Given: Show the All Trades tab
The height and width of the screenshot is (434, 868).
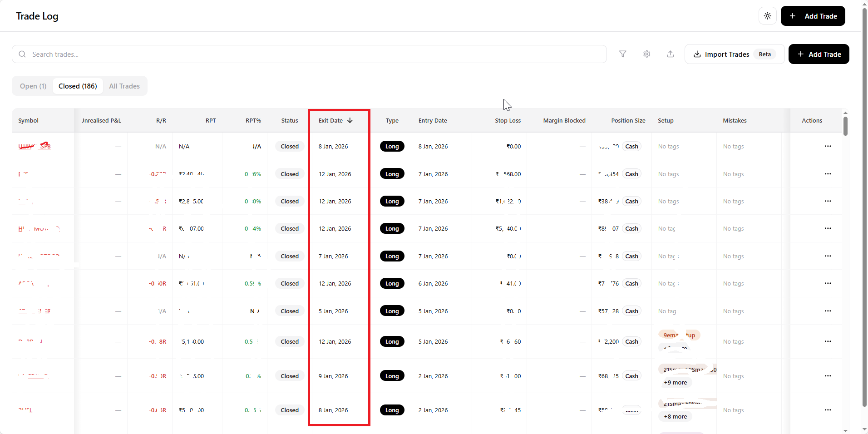Looking at the screenshot, I should 124,86.
